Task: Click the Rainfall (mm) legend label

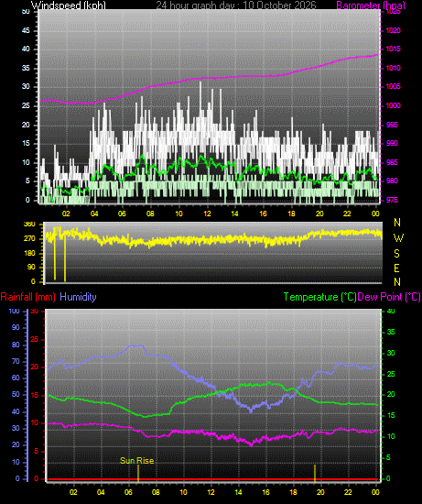Action: pos(28,297)
